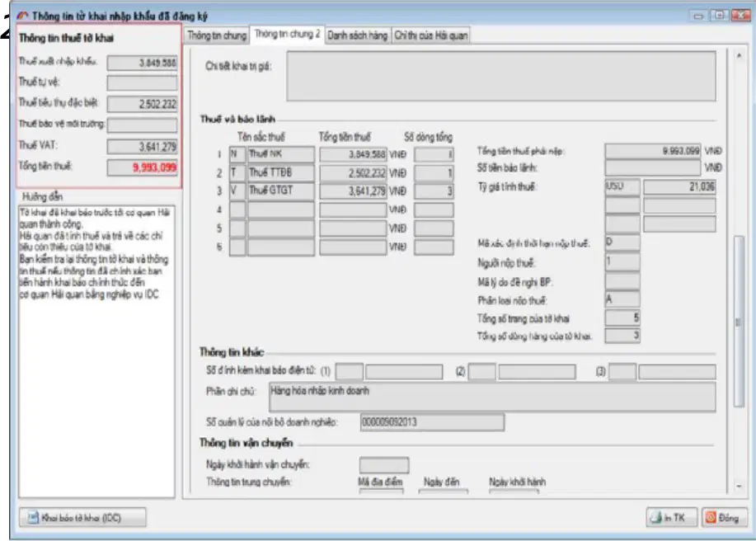Click the empty Thuế tự vệ field
Screen dimensions: 756x541
142,83
